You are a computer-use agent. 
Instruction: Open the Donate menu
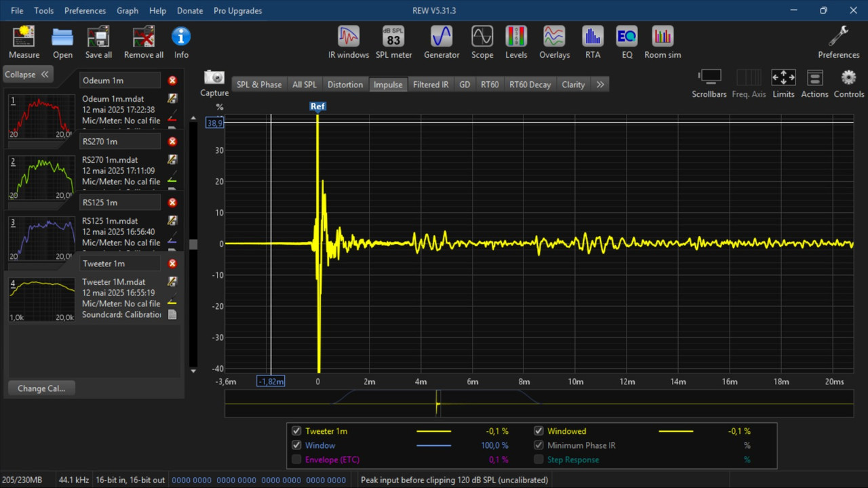point(190,11)
